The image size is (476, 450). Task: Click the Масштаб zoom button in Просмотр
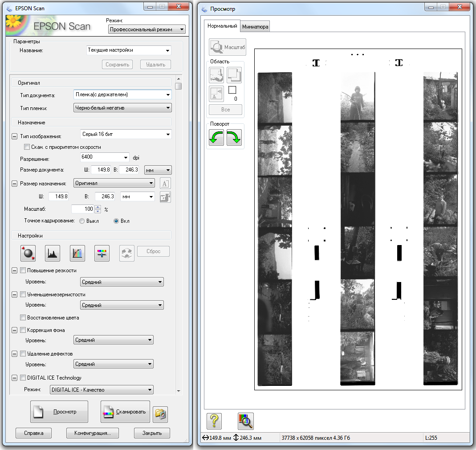[228, 47]
